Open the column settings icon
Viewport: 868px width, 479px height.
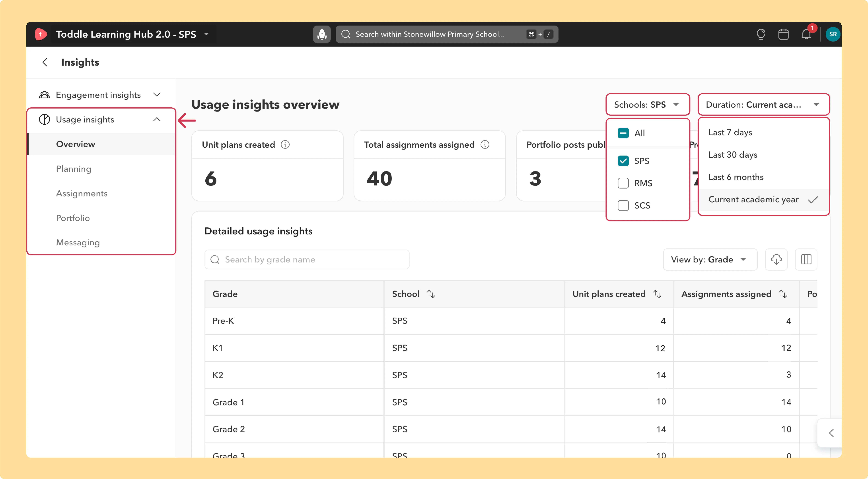806,260
